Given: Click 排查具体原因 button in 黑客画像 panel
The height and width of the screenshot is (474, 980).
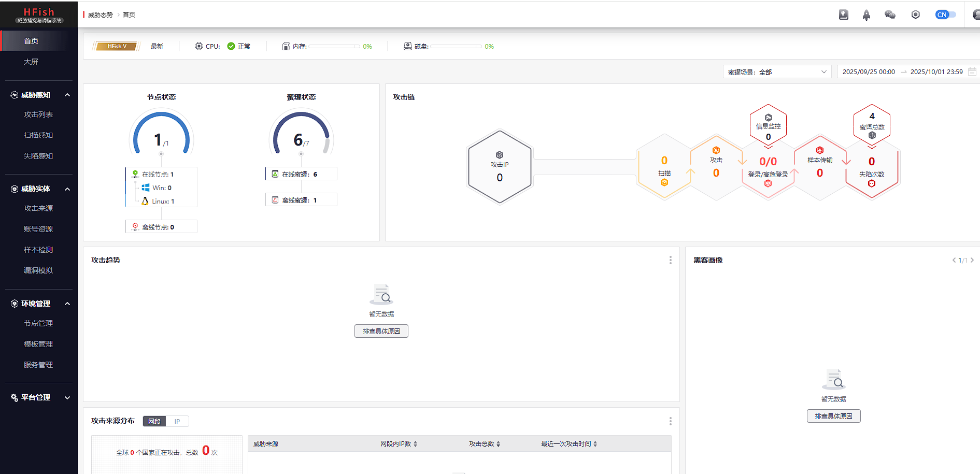Looking at the screenshot, I should tap(833, 416).
